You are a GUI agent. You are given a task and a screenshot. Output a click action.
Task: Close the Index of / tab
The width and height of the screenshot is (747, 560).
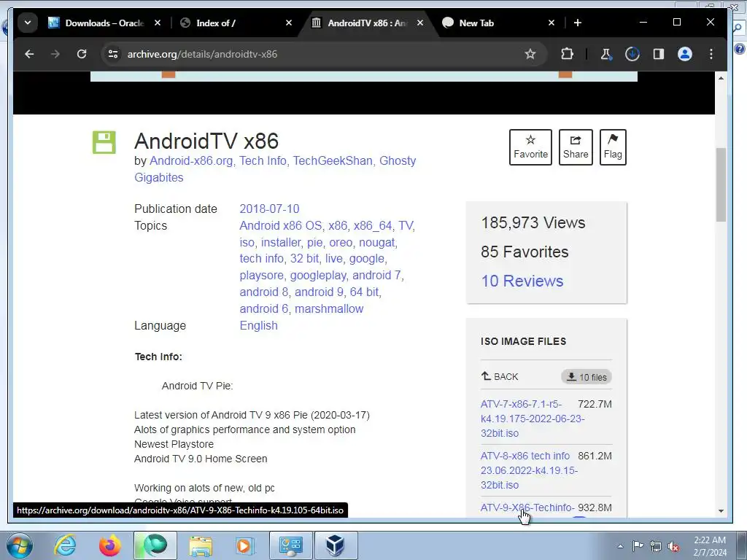[289, 23]
